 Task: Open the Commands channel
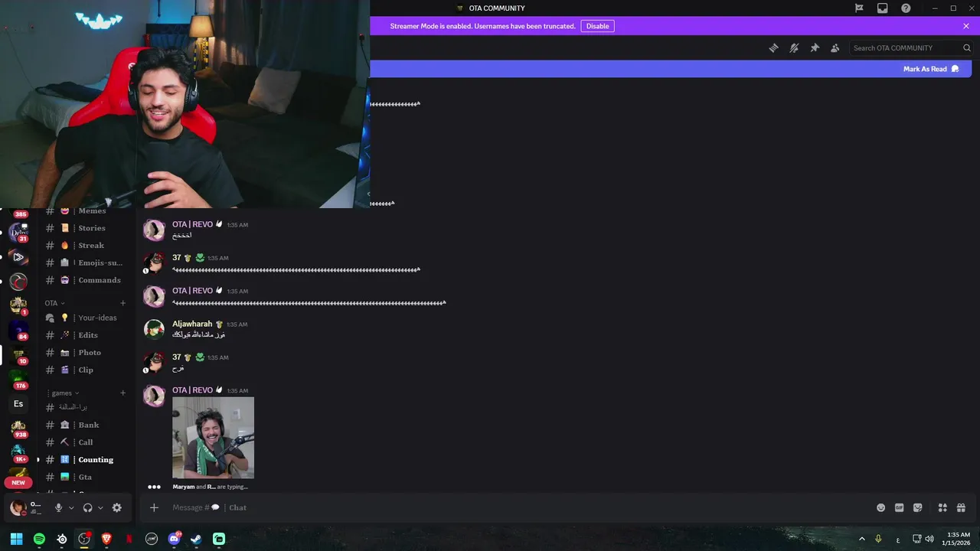point(86,280)
